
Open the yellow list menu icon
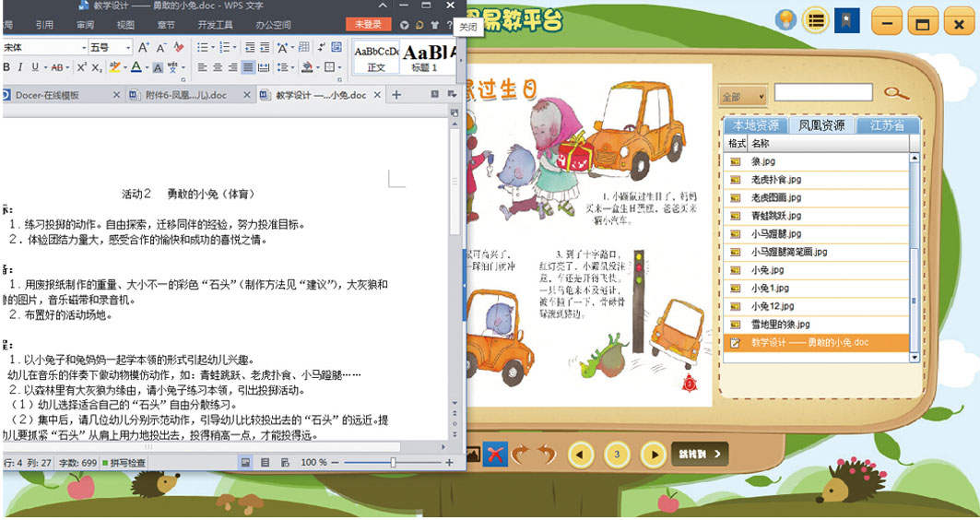(x=815, y=20)
